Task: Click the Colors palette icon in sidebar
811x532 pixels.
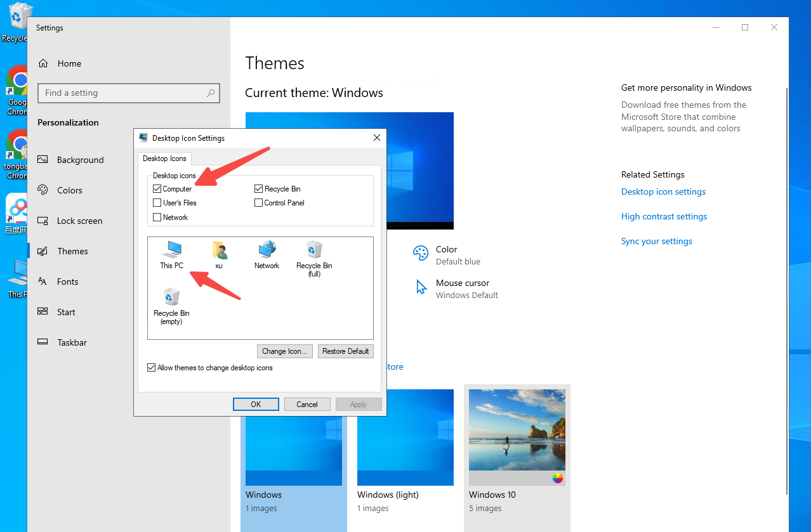Action: pos(43,190)
